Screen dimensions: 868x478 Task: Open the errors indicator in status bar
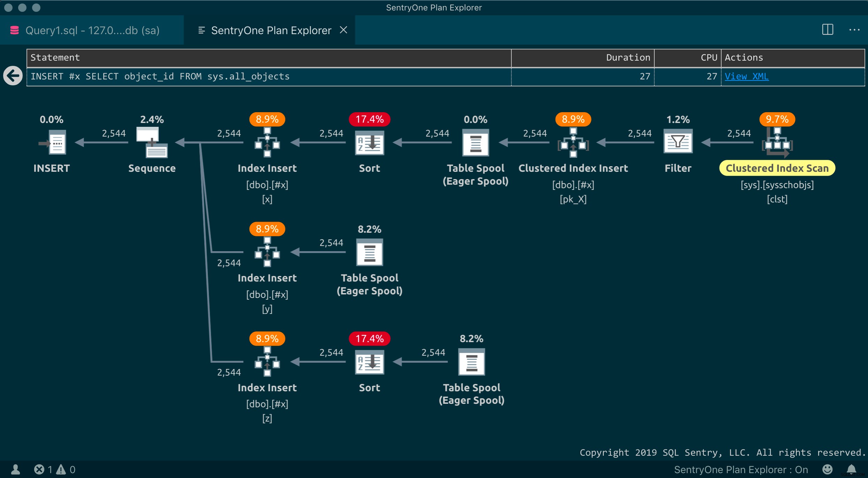43,469
